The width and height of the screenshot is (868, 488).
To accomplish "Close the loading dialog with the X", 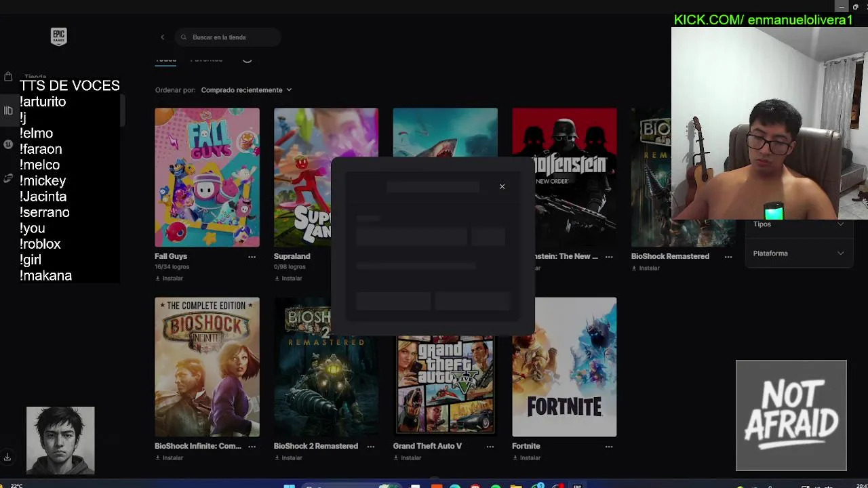I will pos(502,186).
